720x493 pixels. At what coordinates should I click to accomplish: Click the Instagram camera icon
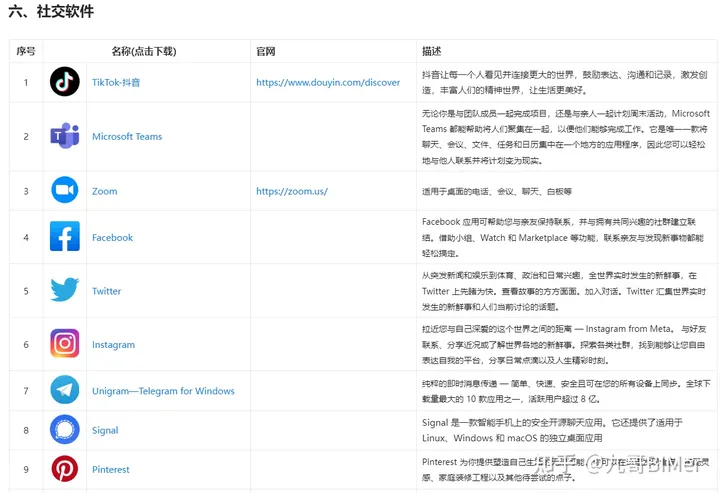(64, 343)
